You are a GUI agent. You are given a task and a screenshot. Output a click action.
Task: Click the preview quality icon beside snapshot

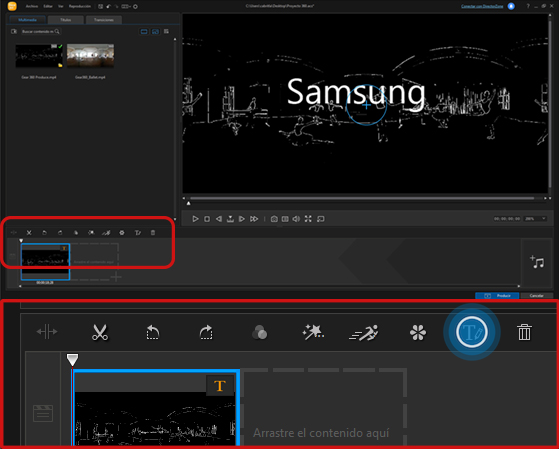click(285, 219)
